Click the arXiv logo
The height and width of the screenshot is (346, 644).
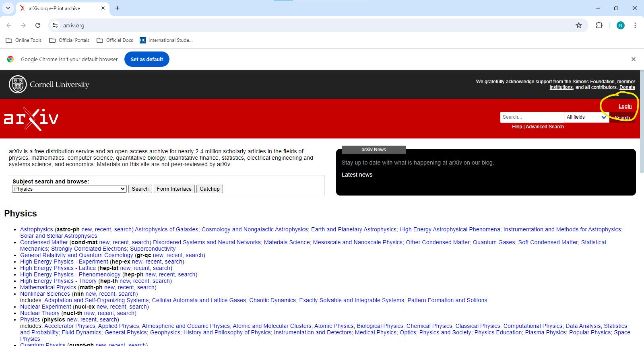pyautogui.click(x=31, y=119)
